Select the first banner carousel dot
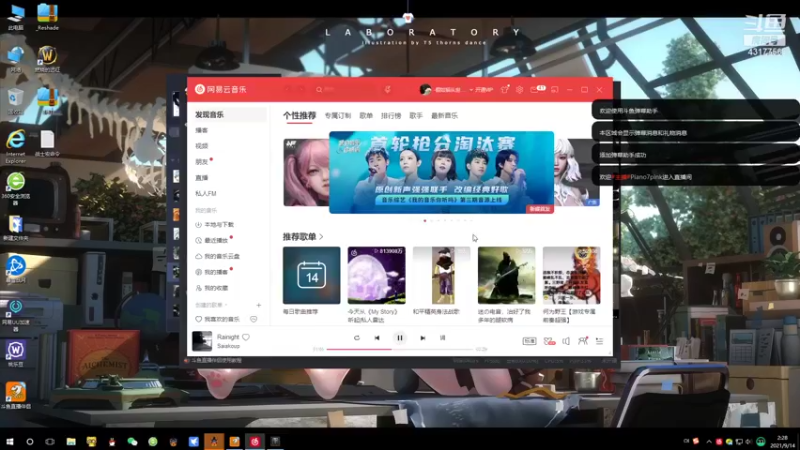Screen dimensions: 800x450 pos(425,221)
